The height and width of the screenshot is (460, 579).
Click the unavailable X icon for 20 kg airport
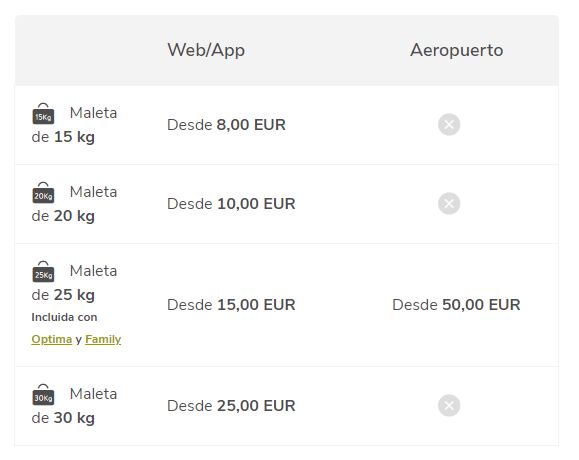[x=449, y=203]
